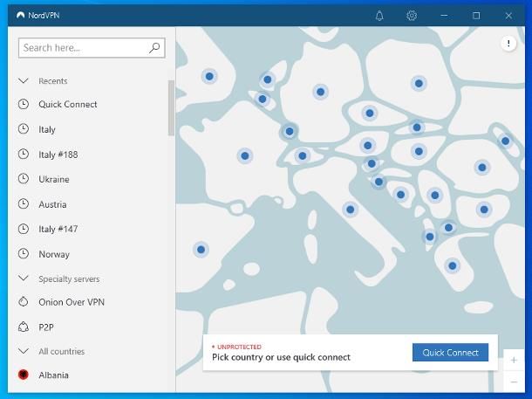532x399 pixels.
Task: Click the Albania flag icon
Action: (24, 375)
